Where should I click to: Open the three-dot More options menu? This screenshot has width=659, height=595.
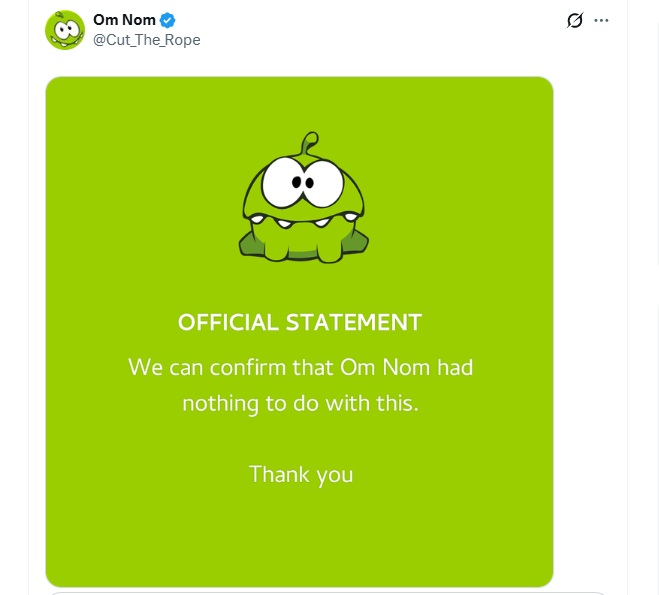[x=601, y=20]
